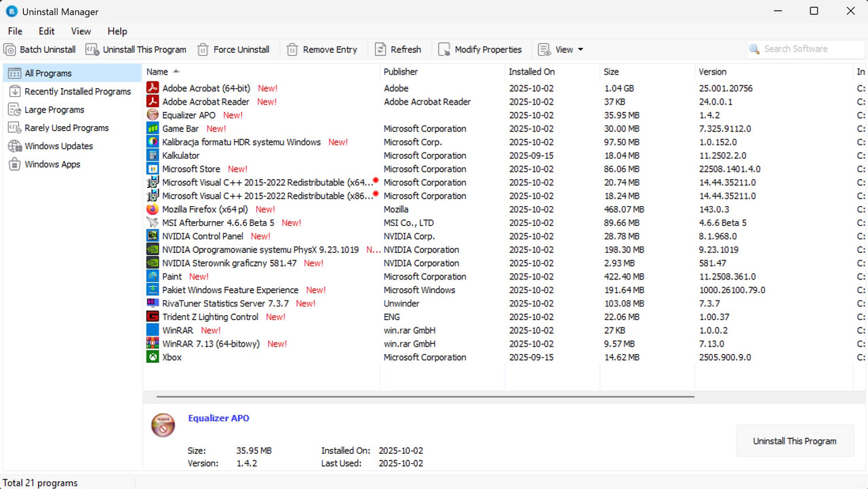Screen dimensions: 868x489
Task: Open the View dropdown in the toolbar
Action: pyautogui.click(x=561, y=50)
